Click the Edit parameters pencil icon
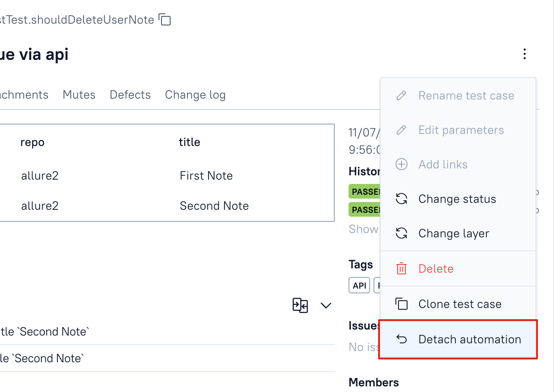The height and width of the screenshot is (392, 554). coord(401,130)
